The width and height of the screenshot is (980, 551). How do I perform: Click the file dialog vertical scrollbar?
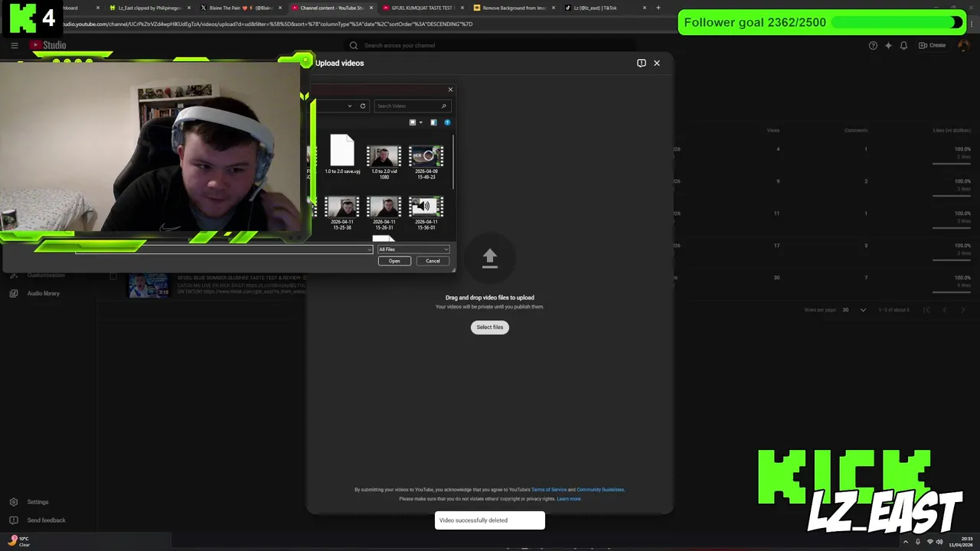[x=453, y=162]
